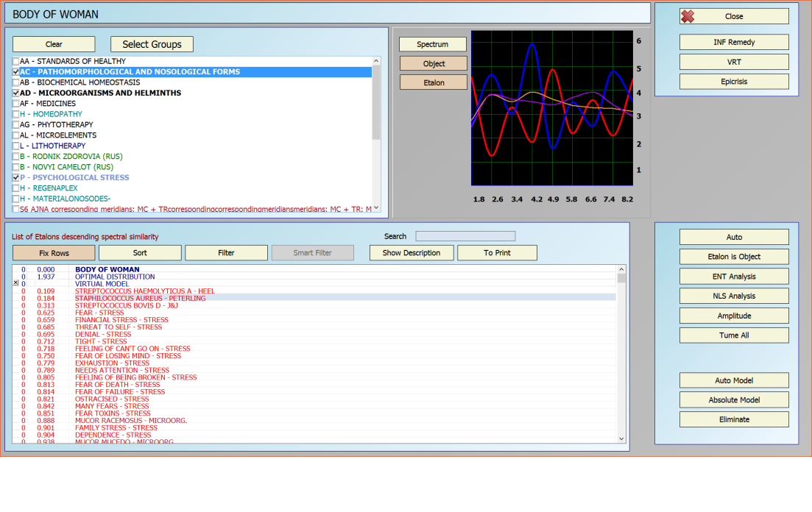Open the Epicrisis report
The height and width of the screenshot is (512, 812).
click(734, 81)
